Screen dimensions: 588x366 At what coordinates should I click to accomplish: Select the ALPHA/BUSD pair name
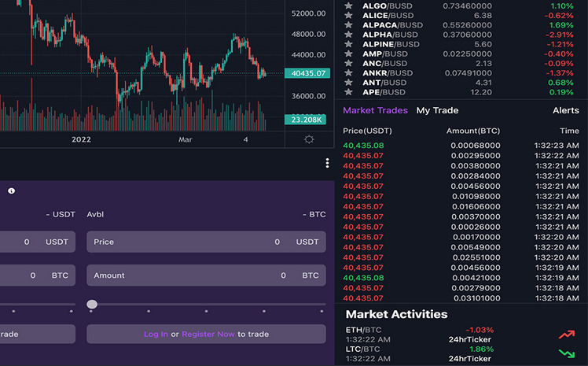390,35
